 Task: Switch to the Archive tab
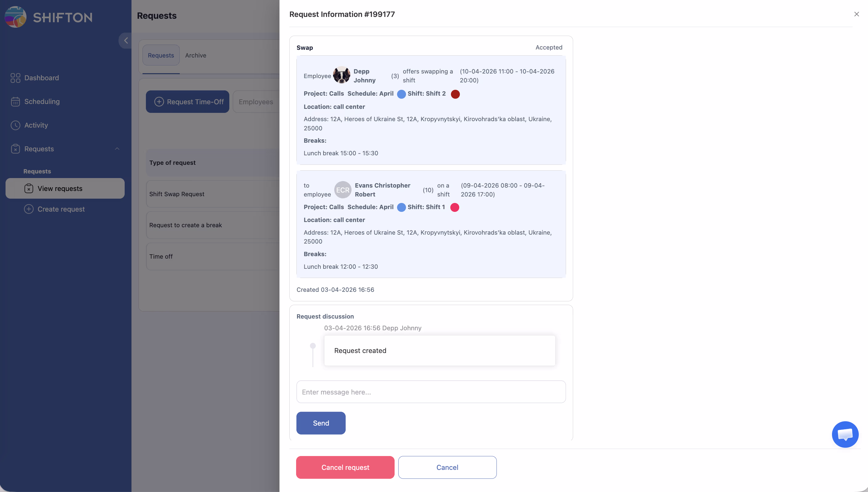[x=195, y=55]
